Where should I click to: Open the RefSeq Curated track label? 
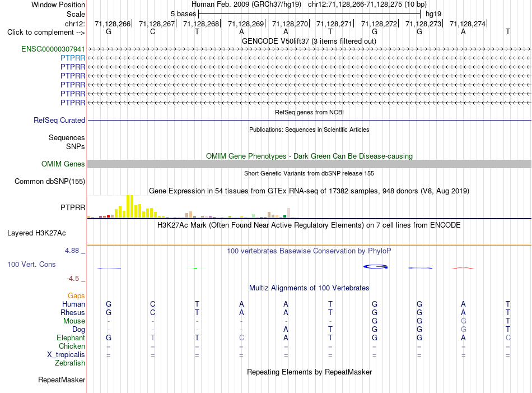[x=59, y=120]
